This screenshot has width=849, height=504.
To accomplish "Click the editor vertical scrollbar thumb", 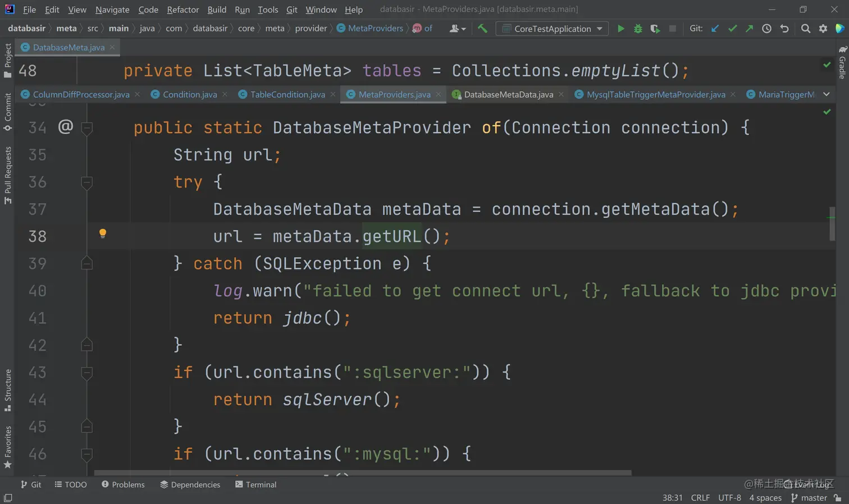I will [x=832, y=224].
